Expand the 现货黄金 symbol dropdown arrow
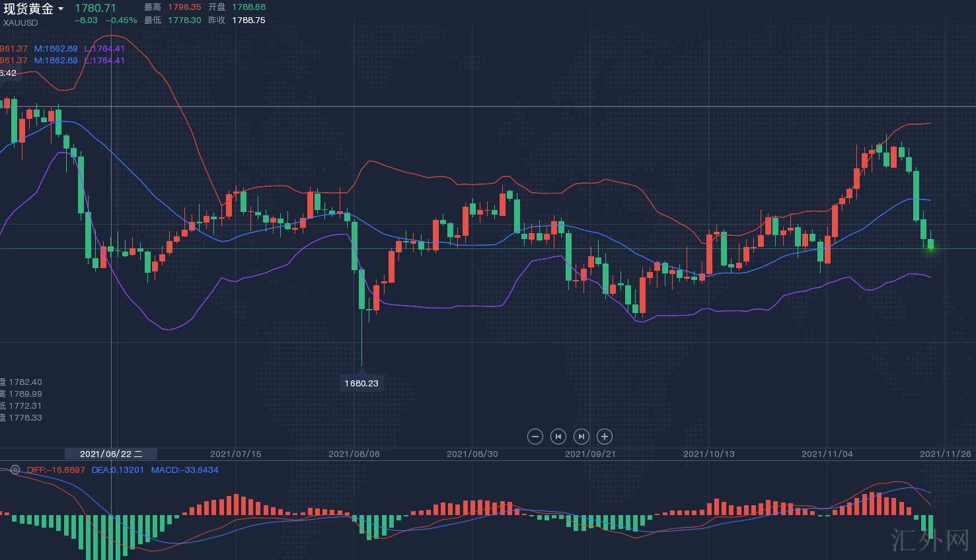This screenshot has height=560, width=976. [x=61, y=9]
